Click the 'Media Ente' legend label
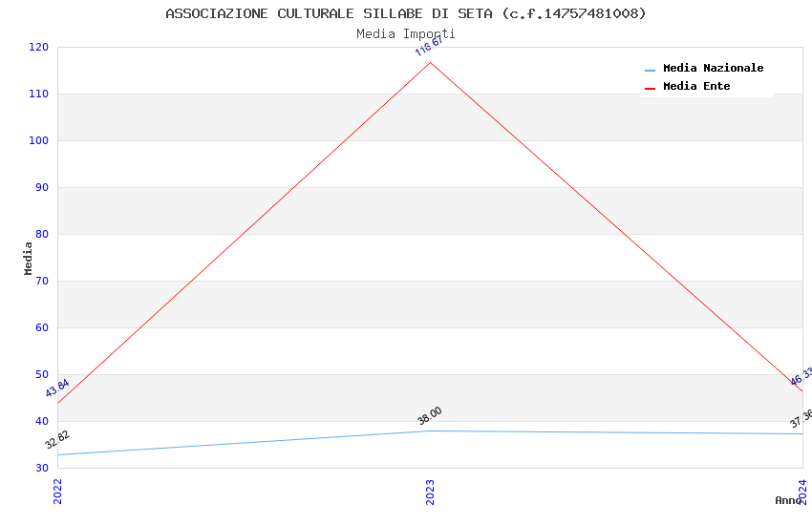Screen dimensions: 812x525 [696, 86]
